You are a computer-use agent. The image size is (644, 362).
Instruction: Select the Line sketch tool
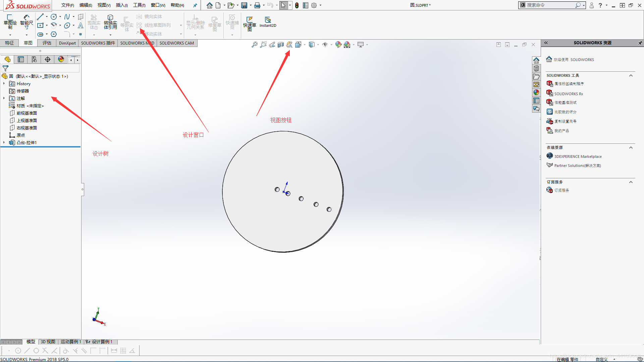coord(40,17)
